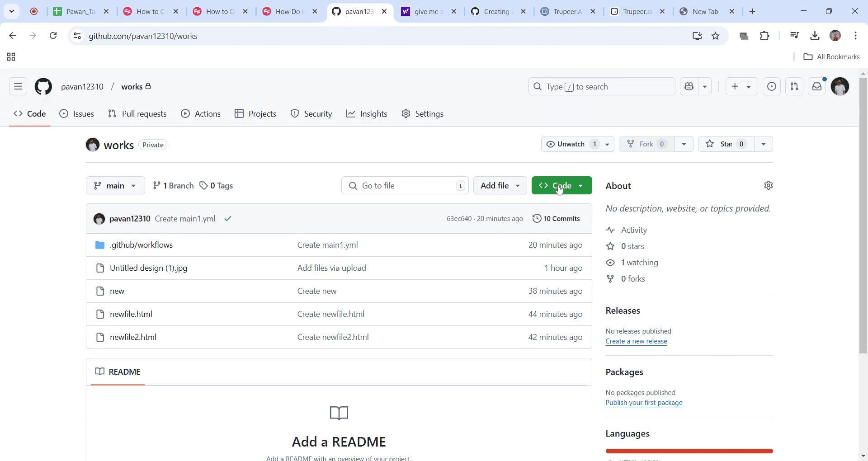Open the GitHub sidebar hamburger menu

(18, 86)
